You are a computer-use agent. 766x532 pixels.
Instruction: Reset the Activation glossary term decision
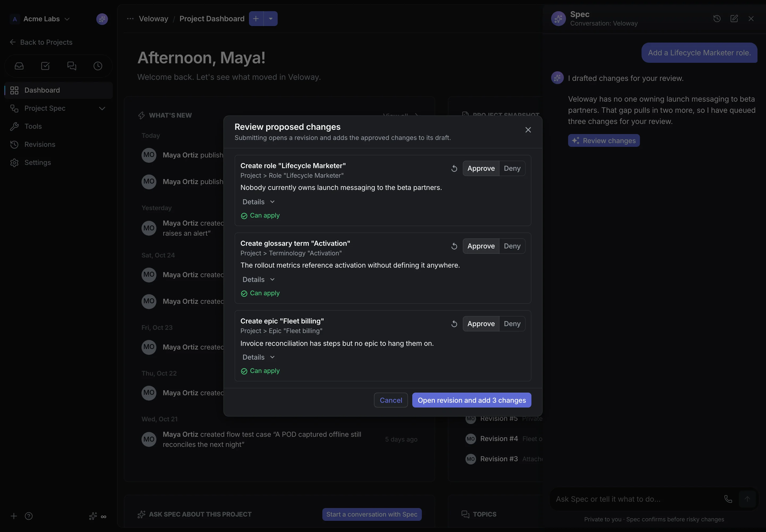coord(454,246)
